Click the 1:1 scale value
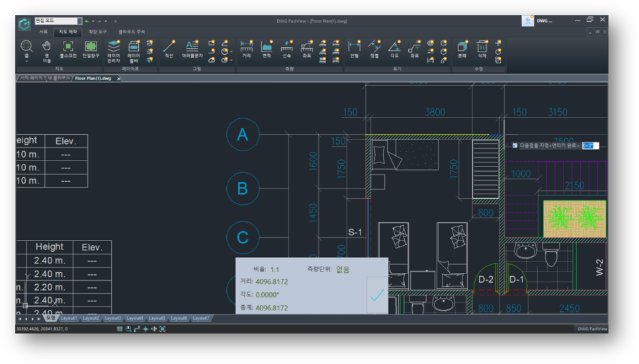The width and height of the screenshot is (639, 364). pyautogui.click(x=275, y=270)
